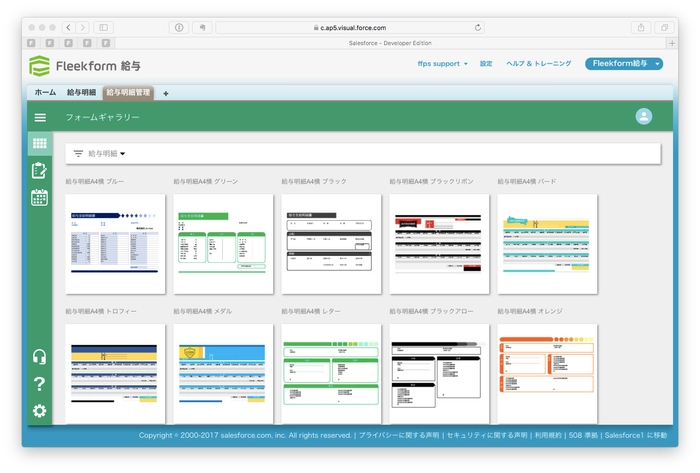Open help question mark icon
Image resolution: width=700 pixels, height=473 pixels.
40,384
